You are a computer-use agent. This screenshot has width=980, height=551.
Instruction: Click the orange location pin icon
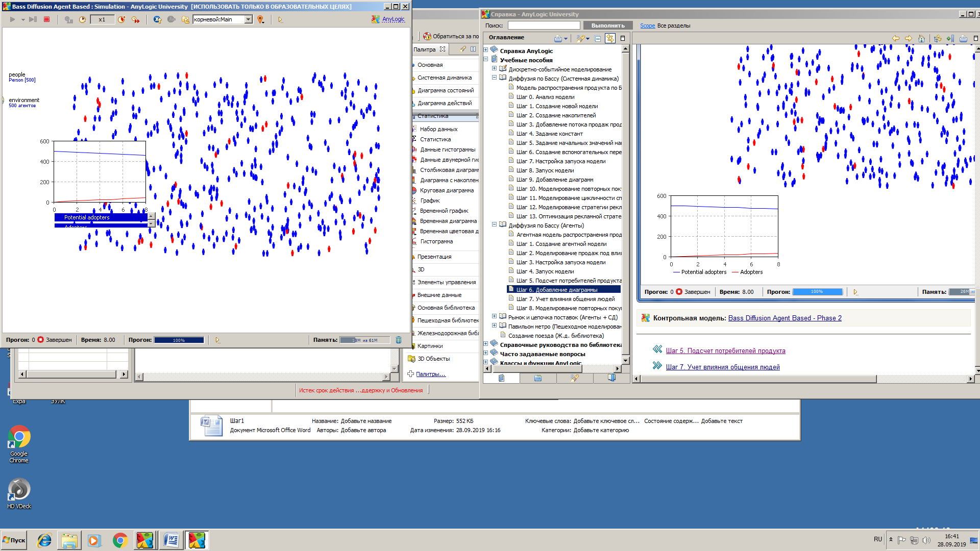pos(260,19)
